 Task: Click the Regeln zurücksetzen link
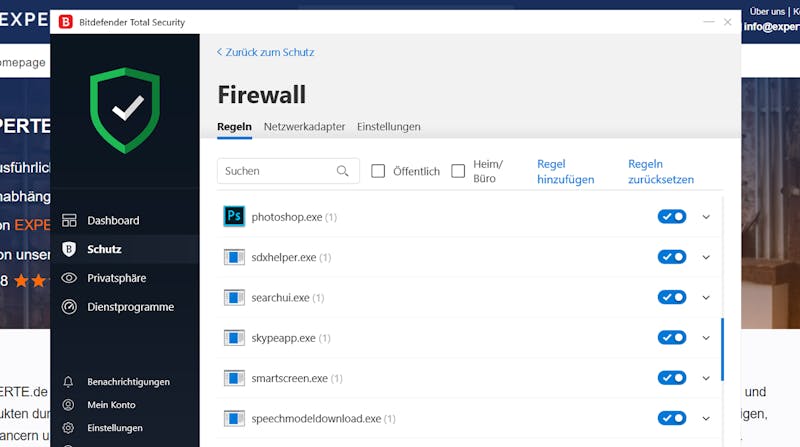[x=661, y=171]
